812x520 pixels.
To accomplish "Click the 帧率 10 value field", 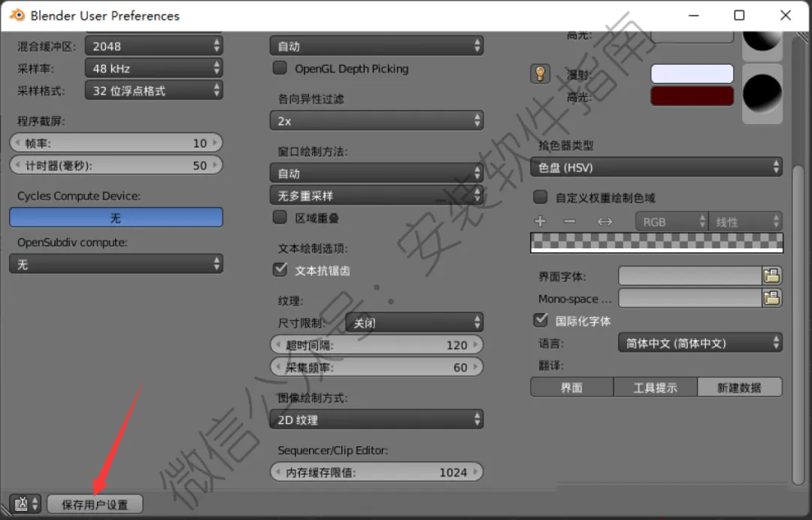I will click(116, 142).
